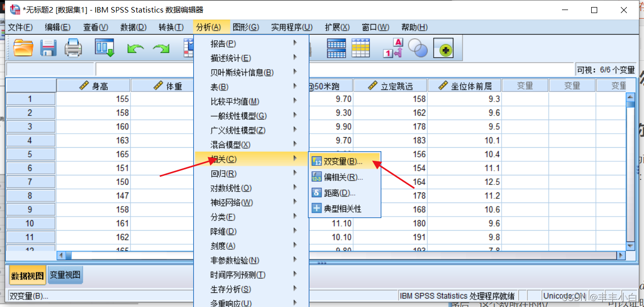This screenshot has width=644, height=307.
Task: Expand the 报告(P) submenu
Action: pos(251,44)
